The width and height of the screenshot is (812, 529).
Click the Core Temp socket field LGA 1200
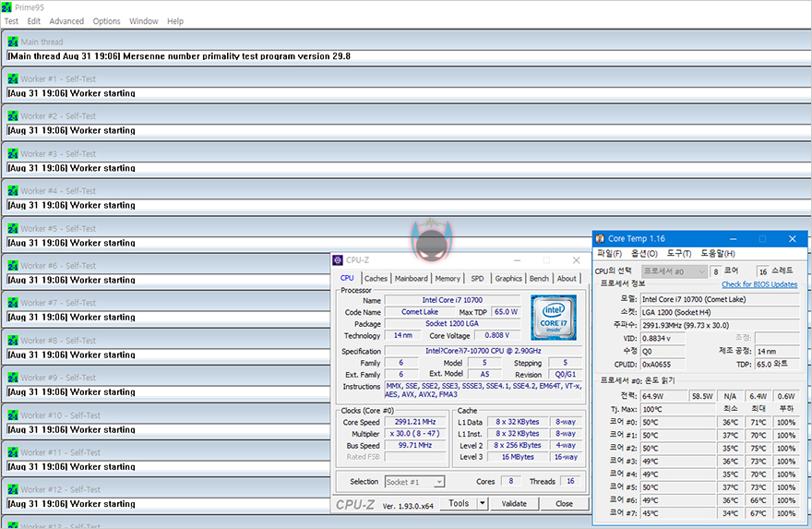(720, 312)
